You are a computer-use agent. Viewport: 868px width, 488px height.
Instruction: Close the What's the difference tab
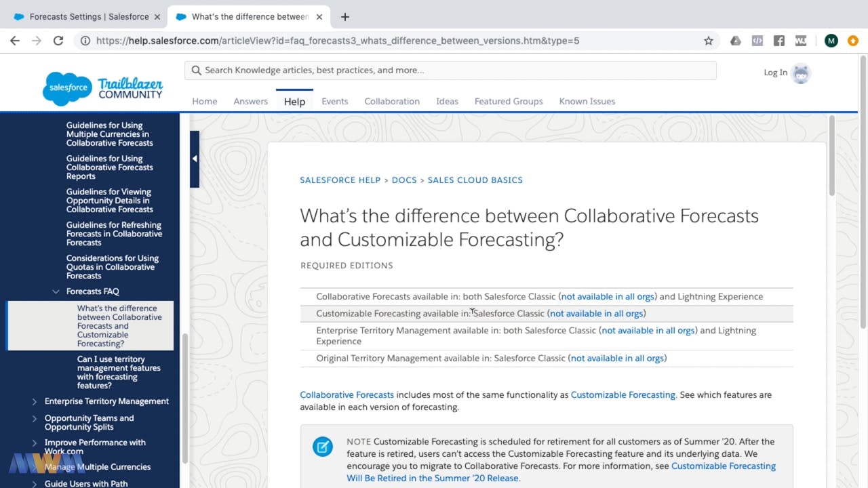point(319,16)
